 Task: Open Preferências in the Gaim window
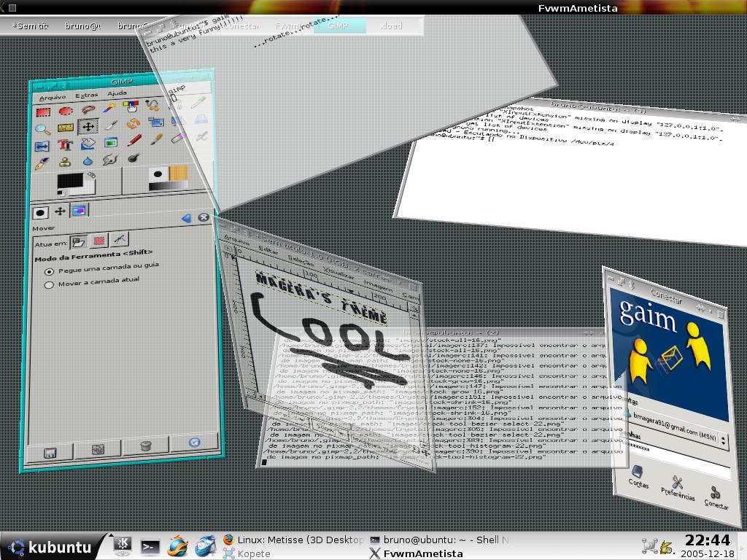[678, 488]
